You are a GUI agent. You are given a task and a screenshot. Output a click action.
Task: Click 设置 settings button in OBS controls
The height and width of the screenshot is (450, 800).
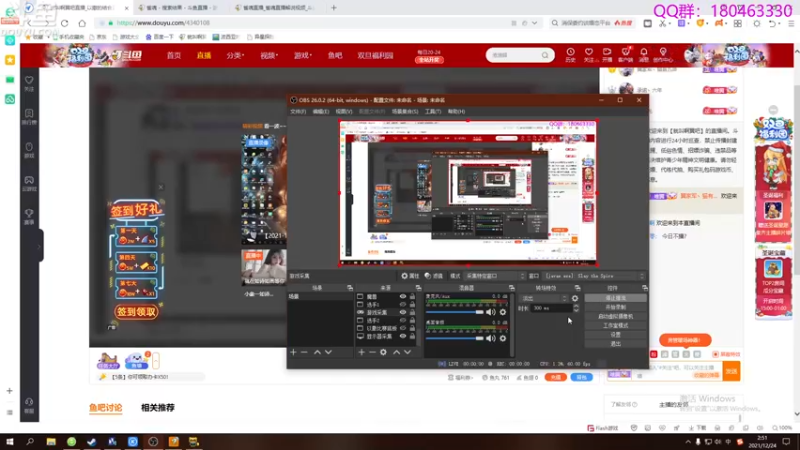[x=615, y=335]
